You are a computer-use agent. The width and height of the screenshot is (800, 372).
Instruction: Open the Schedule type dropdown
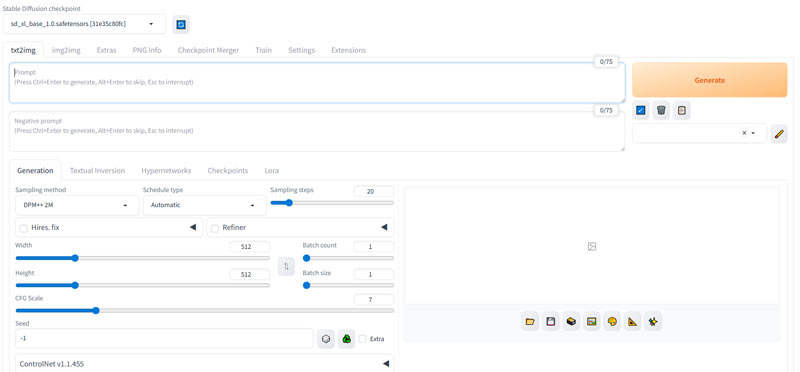(205, 205)
